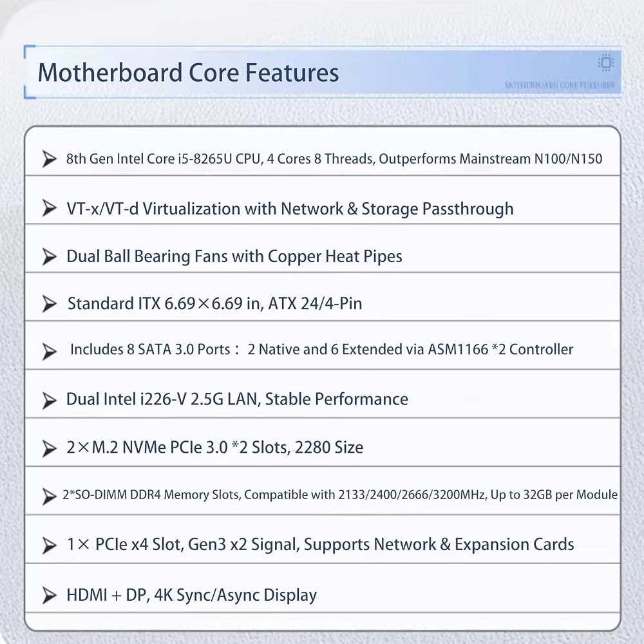The image size is (644, 644).
Task: Click the small MOTHERBOARD CORE FEATURES caption text
Action: coord(560,85)
